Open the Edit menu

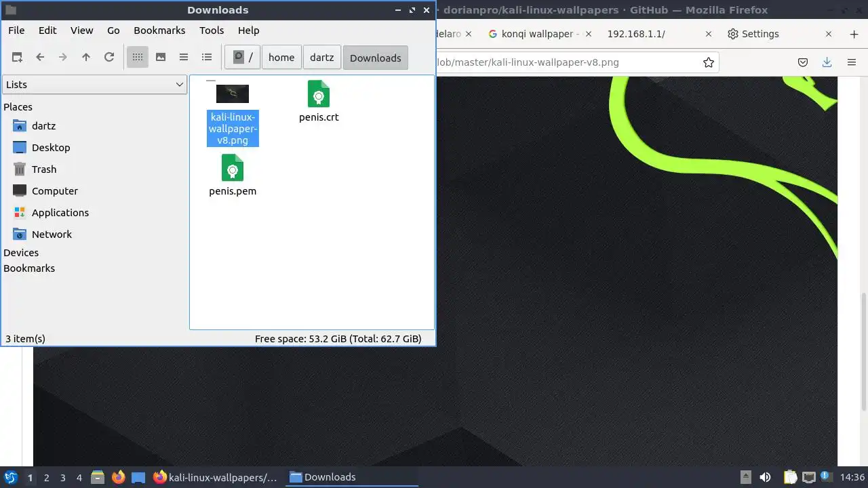(47, 30)
